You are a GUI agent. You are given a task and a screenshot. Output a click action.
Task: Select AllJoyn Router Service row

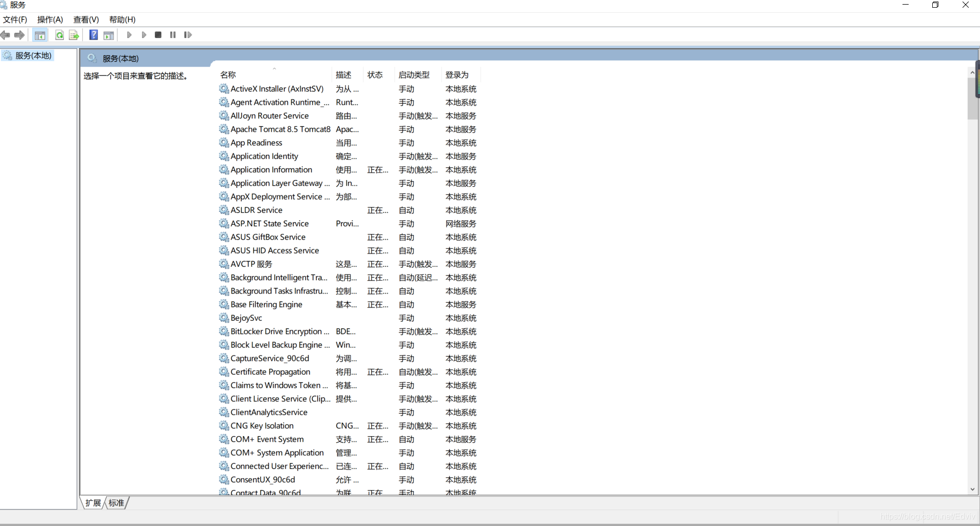(349, 116)
